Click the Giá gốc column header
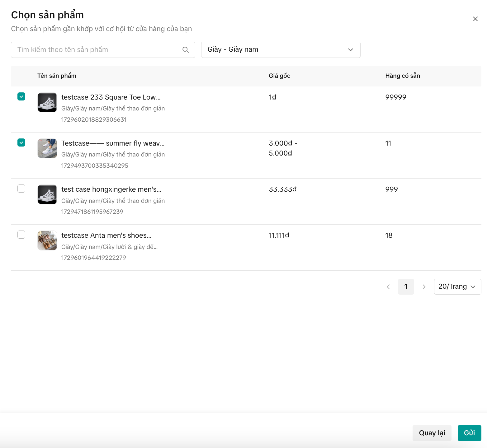Image resolution: width=487 pixels, height=448 pixels. click(279, 76)
